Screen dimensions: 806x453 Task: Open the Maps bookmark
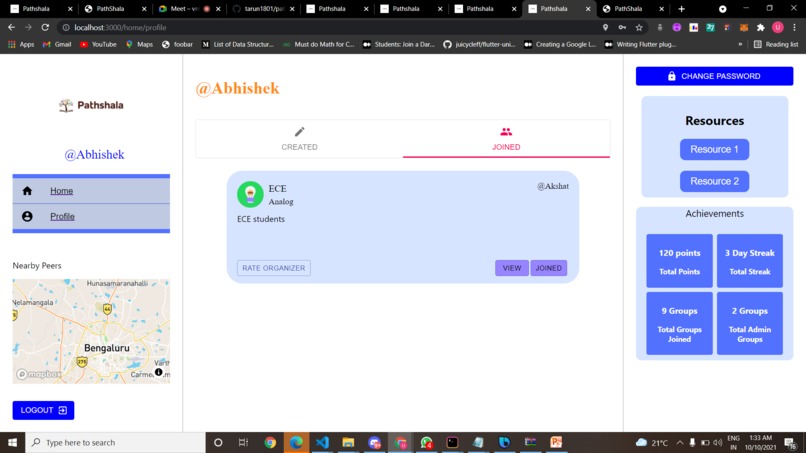[x=139, y=44]
